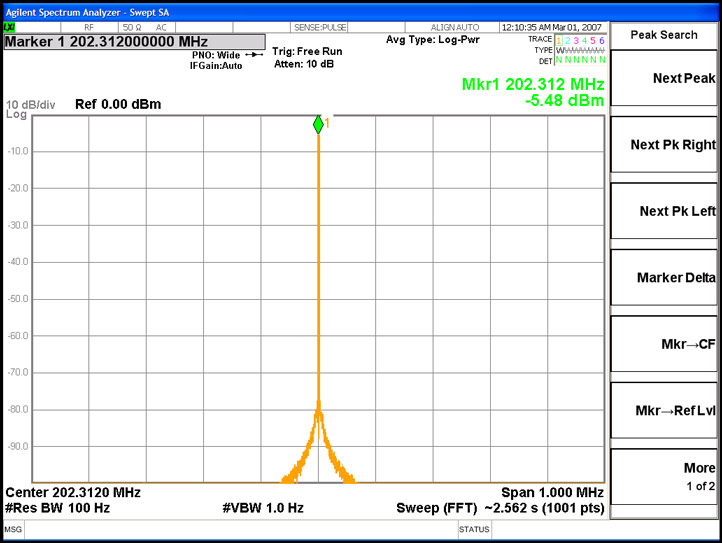
Task: Select trace number 4 indicator
Action: (584, 41)
